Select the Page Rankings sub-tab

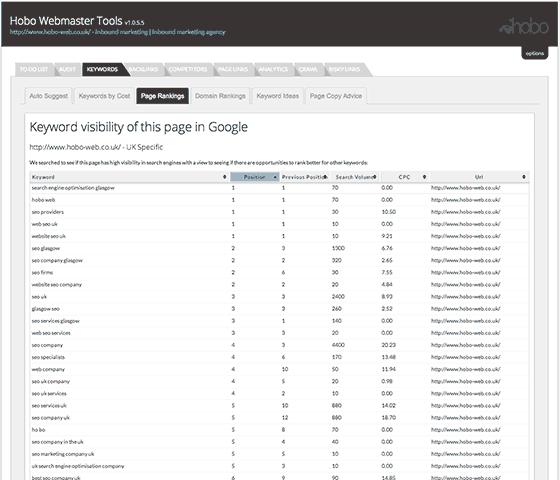pyautogui.click(x=162, y=96)
